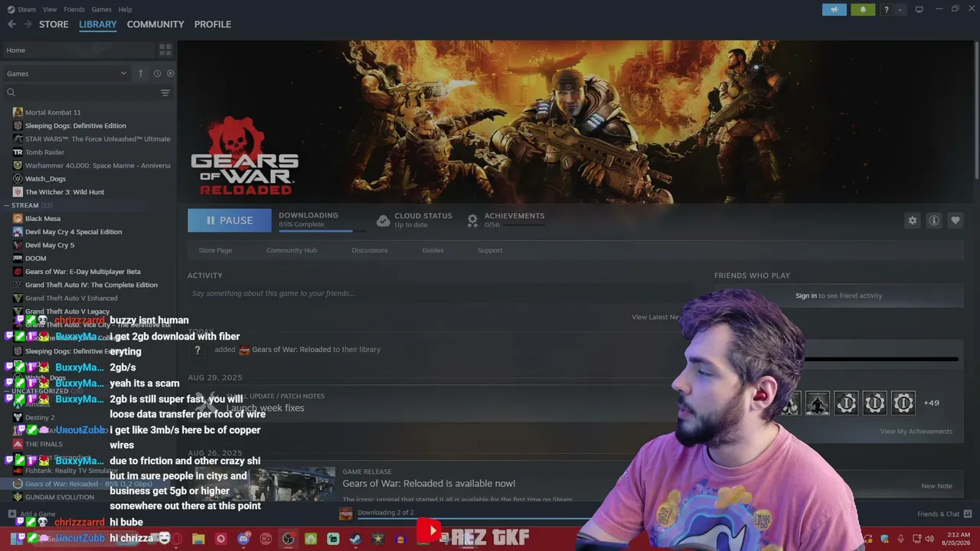980x551 pixels.
Task: Toggle favorite heart for Gears of War
Action: [x=955, y=220]
